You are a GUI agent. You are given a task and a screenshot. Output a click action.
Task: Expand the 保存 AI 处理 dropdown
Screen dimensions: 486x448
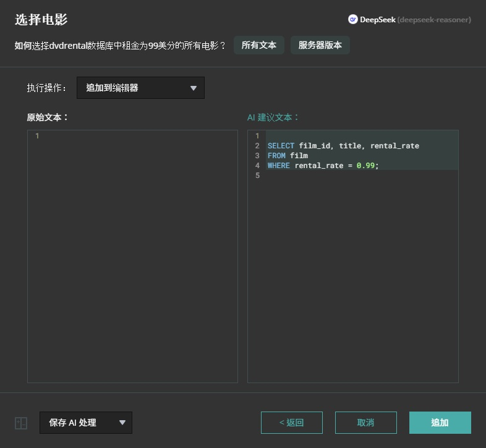coord(86,423)
